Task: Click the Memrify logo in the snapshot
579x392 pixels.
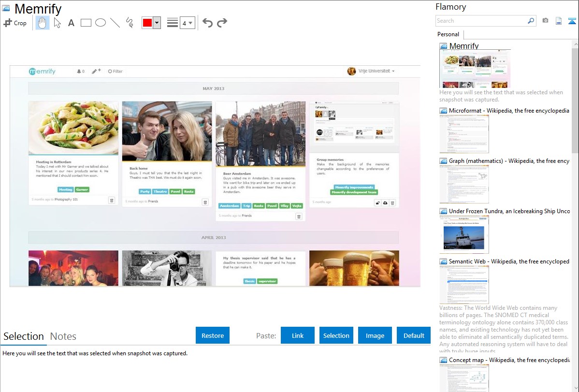Action: point(42,72)
